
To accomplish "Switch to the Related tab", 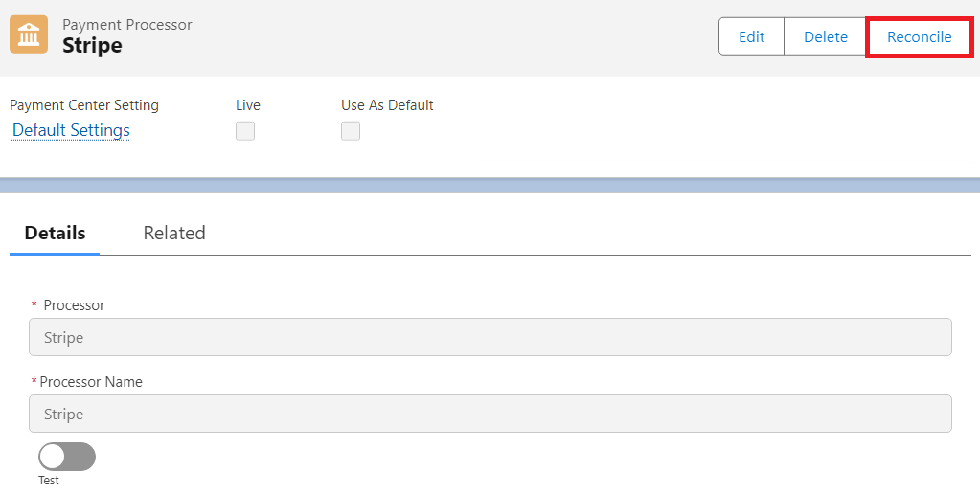I will tap(174, 233).
